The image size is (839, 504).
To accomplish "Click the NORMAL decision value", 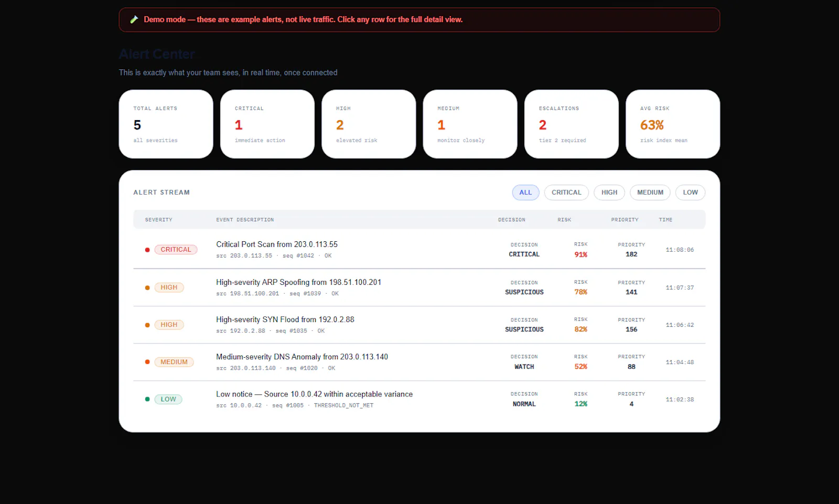I will tap(524, 404).
